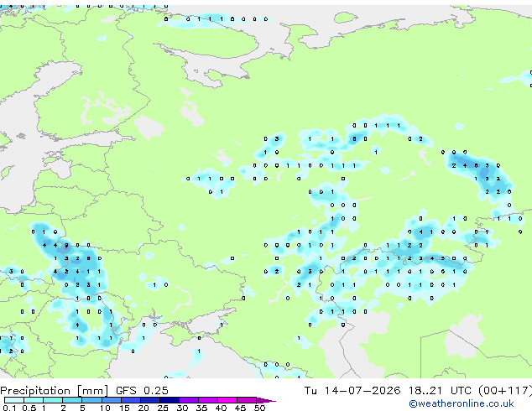Click the '10' legend scale label

click(105, 408)
